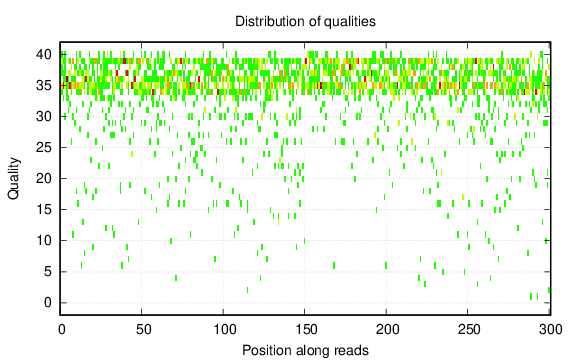Click the 'Position along reads' x-axis label
The height and width of the screenshot is (360, 576).
click(305, 350)
